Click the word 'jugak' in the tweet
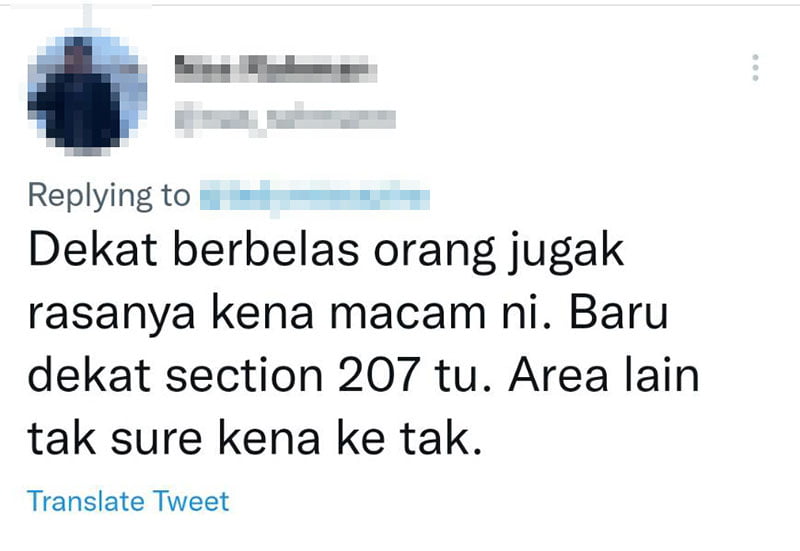 click(x=565, y=254)
